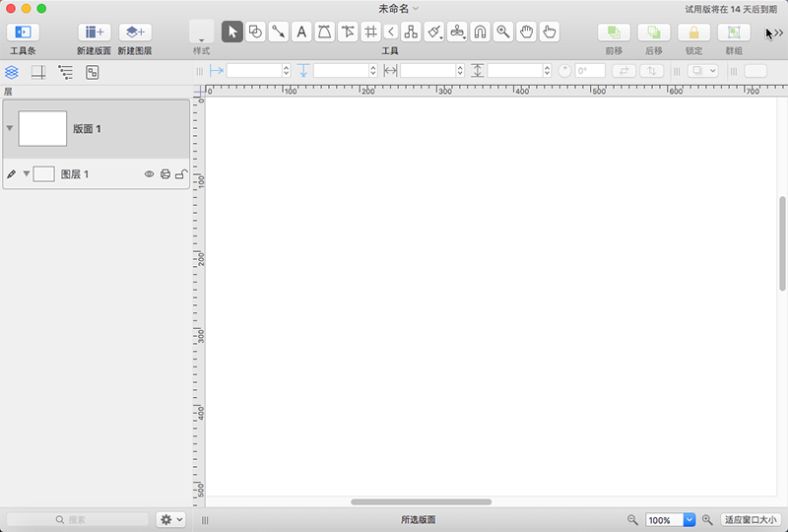Select the Artboard grid tool
The width and height of the screenshot is (788, 532).
click(x=371, y=32)
